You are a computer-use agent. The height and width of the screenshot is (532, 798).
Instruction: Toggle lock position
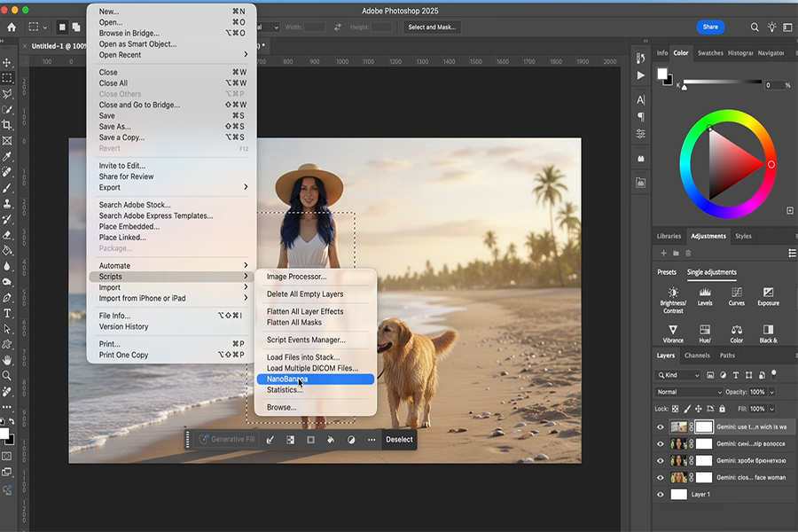coord(699,409)
